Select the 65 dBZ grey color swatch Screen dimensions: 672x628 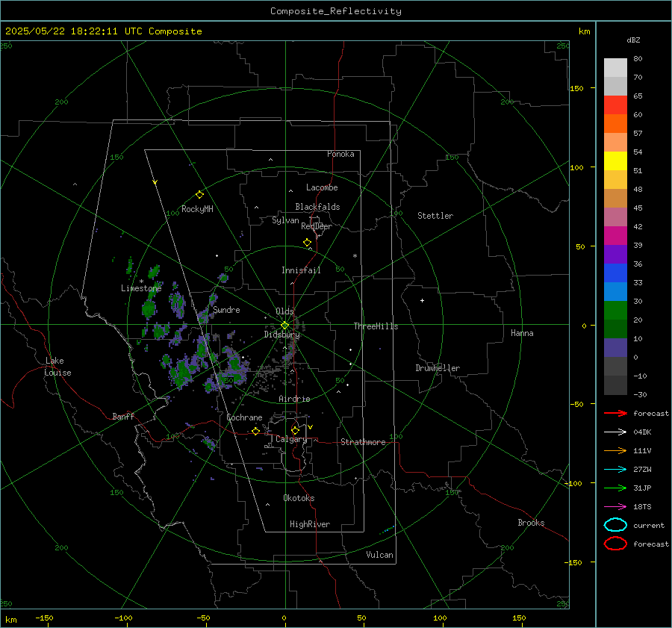click(615, 87)
